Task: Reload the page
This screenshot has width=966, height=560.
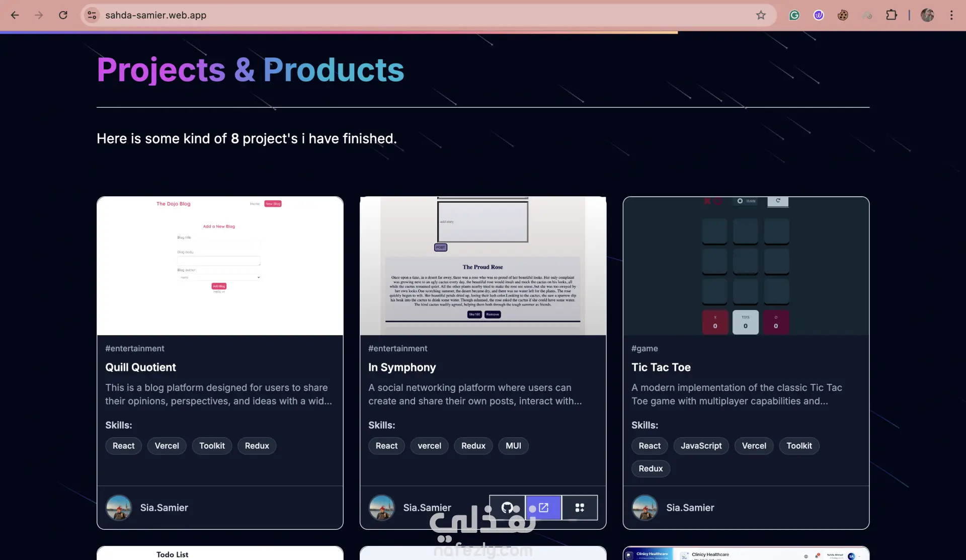Action: coord(63,15)
